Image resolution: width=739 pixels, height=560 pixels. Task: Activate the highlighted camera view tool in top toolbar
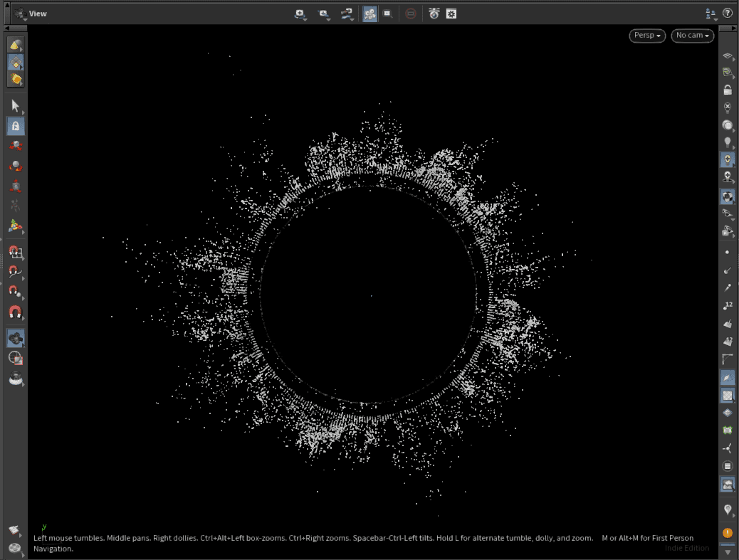[369, 14]
